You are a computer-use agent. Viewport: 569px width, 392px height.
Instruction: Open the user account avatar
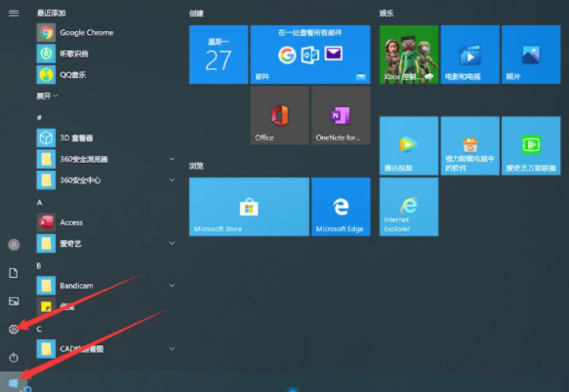pos(14,245)
